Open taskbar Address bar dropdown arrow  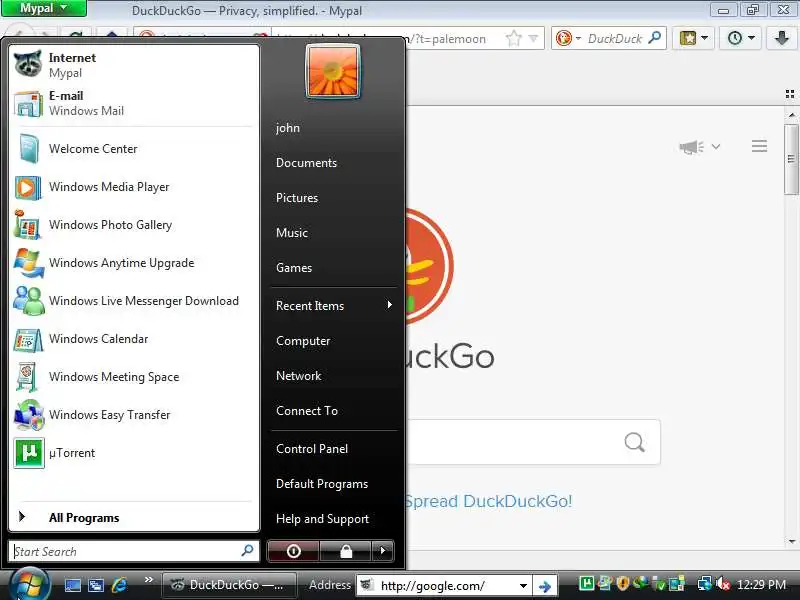pyautogui.click(x=523, y=586)
